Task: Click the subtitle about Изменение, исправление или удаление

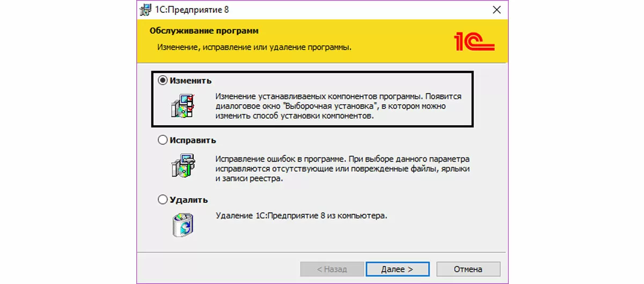Action: (x=254, y=47)
